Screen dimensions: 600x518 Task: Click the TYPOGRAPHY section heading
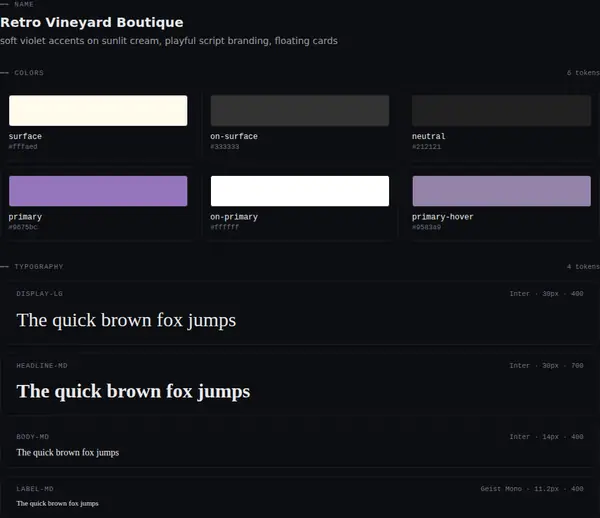click(x=39, y=267)
